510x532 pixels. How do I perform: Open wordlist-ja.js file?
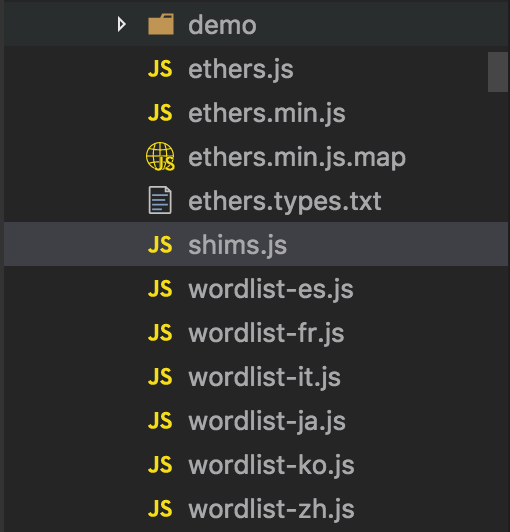point(267,421)
